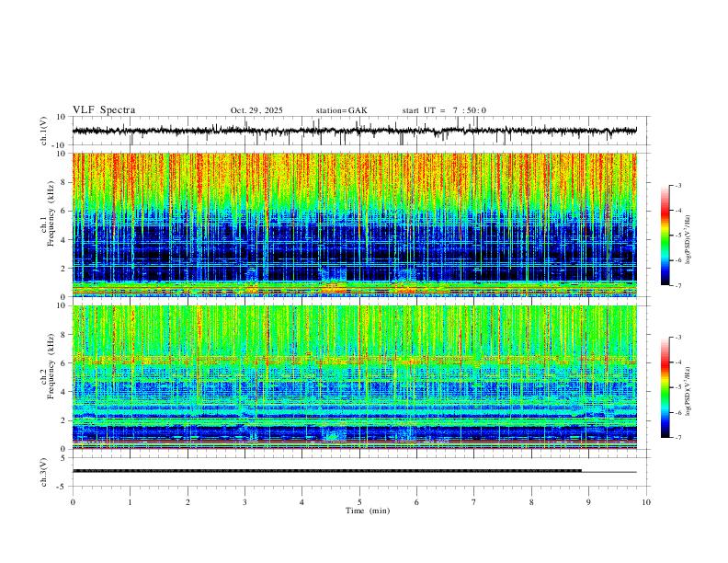Viewport: 728px width, 563px height.
Task: Click the "ch.3(V)" axis label
Action: (44, 473)
